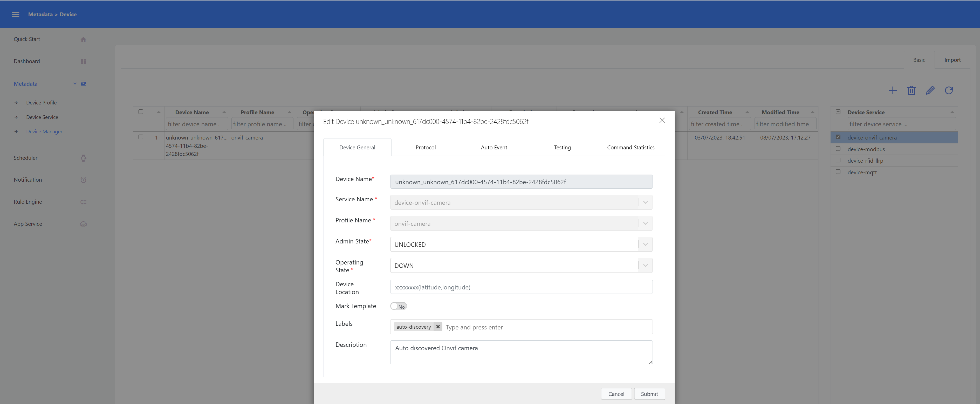The image size is (980, 404).
Task: Remove the auto-discovery label
Action: (x=438, y=326)
